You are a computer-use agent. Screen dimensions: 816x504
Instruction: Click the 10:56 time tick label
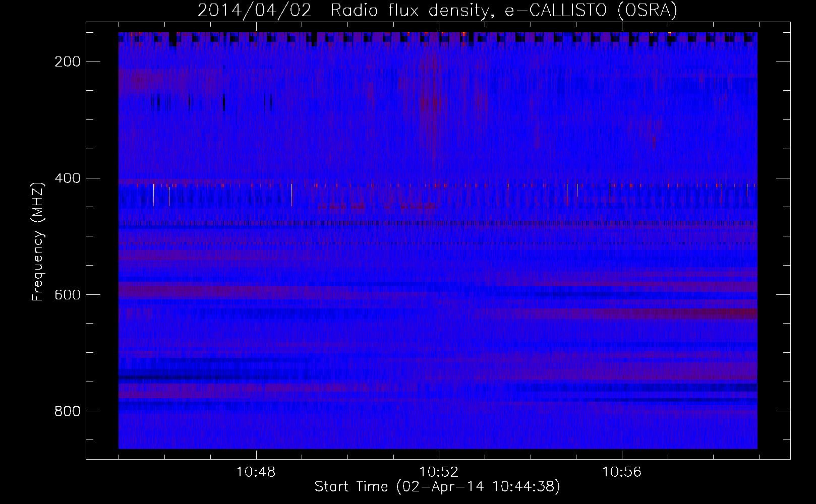(622, 472)
